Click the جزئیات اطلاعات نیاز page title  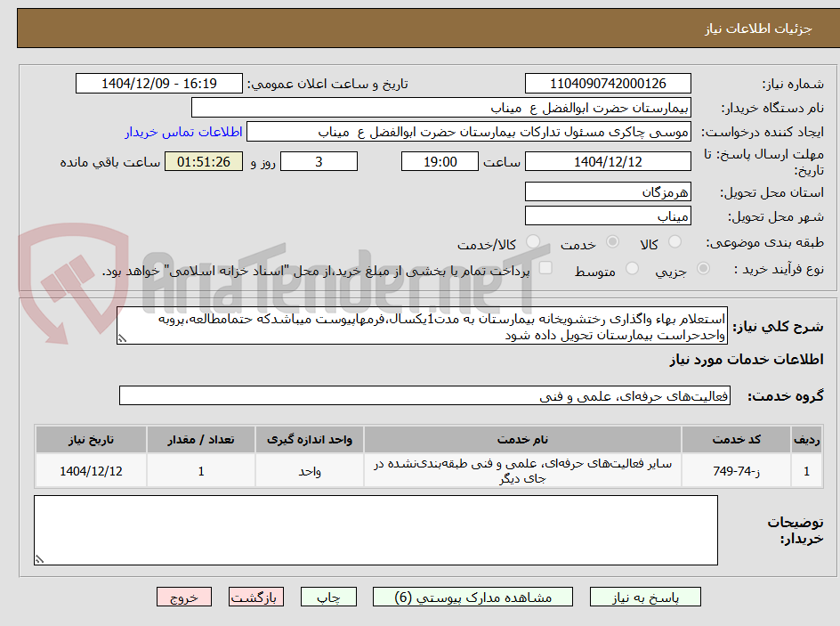(758, 28)
